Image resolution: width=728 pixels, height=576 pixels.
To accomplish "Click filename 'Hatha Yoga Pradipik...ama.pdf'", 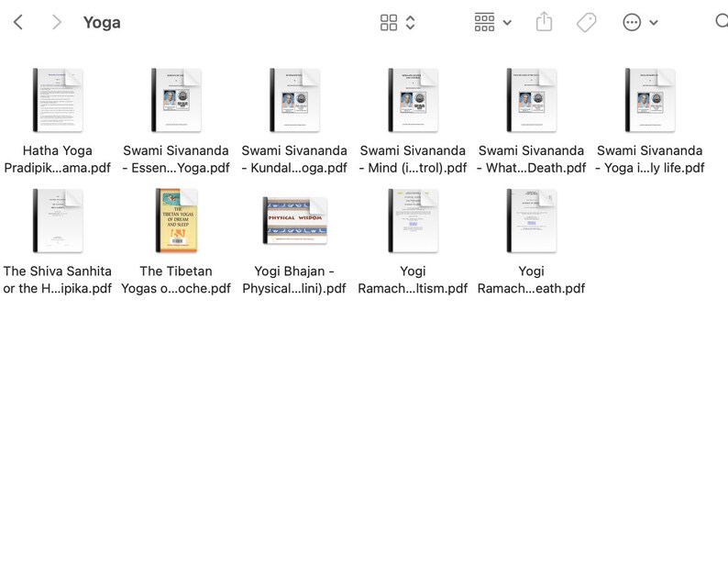I will coord(58,159).
